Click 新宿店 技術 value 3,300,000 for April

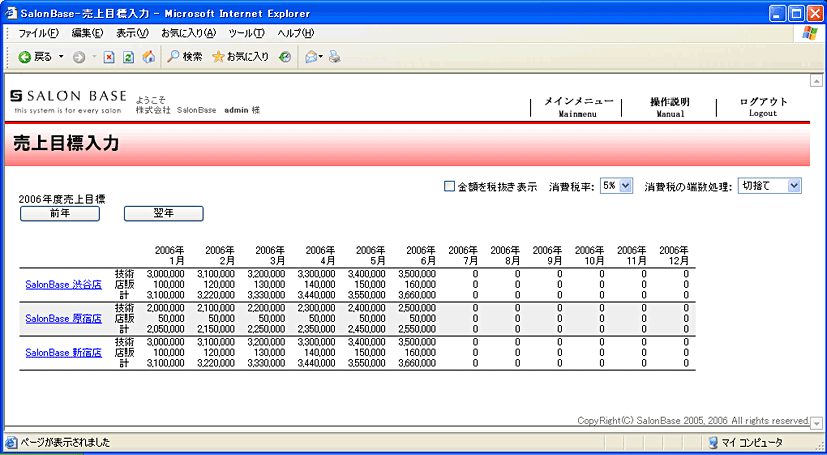[x=316, y=342]
